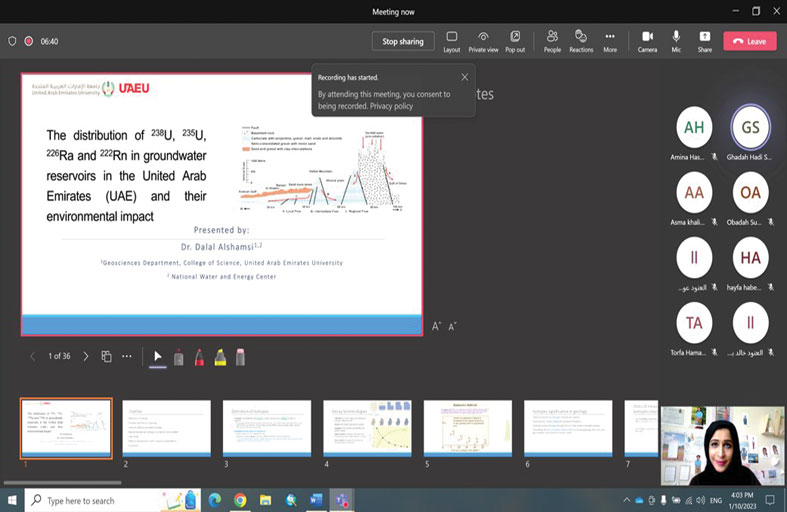Toggle Private view
787x512 pixels.
click(483, 40)
